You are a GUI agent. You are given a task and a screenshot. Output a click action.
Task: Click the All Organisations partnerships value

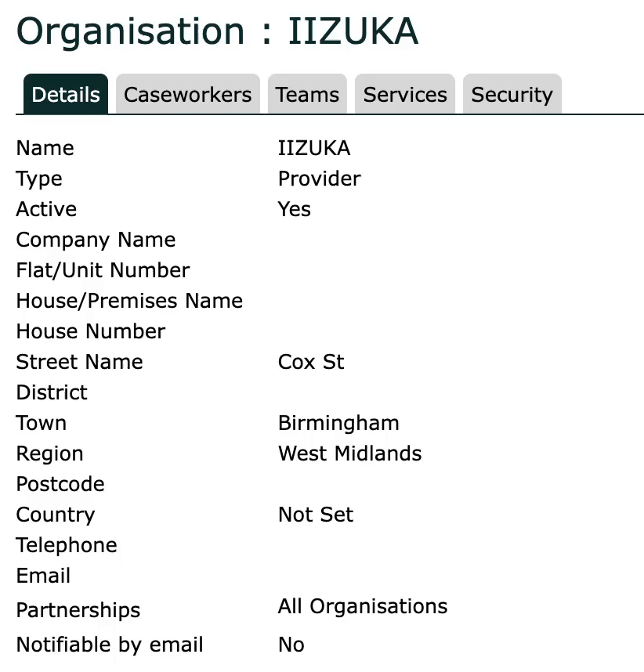pos(363,606)
